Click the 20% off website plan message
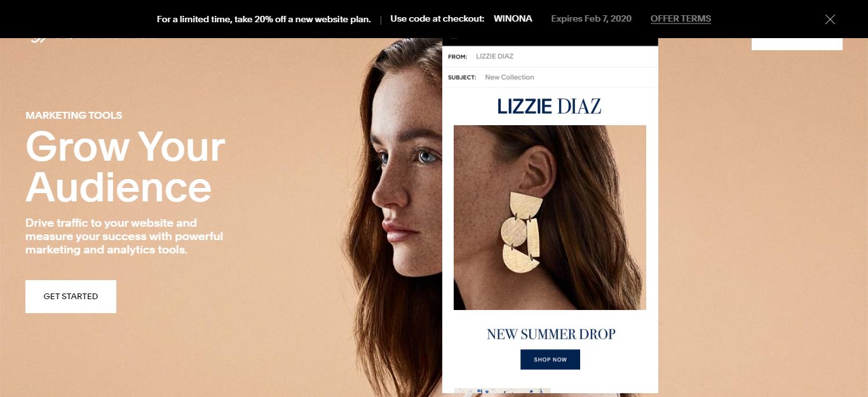This screenshot has height=397, width=868. coord(264,18)
